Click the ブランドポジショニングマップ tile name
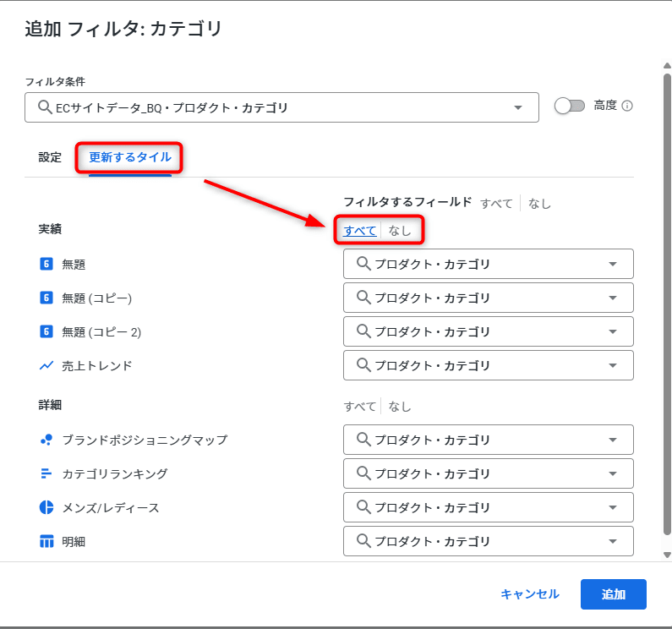The width and height of the screenshot is (672, 629). 145,440
